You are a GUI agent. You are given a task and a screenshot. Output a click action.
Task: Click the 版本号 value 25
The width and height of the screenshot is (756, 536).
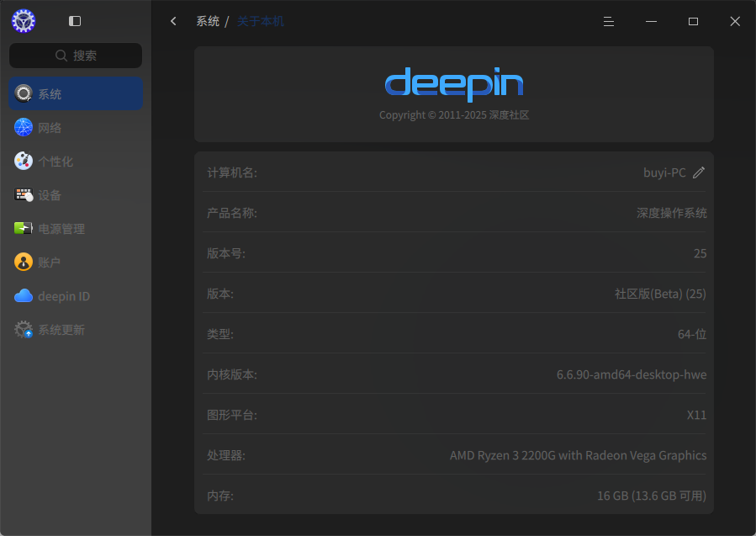(700, 253)
